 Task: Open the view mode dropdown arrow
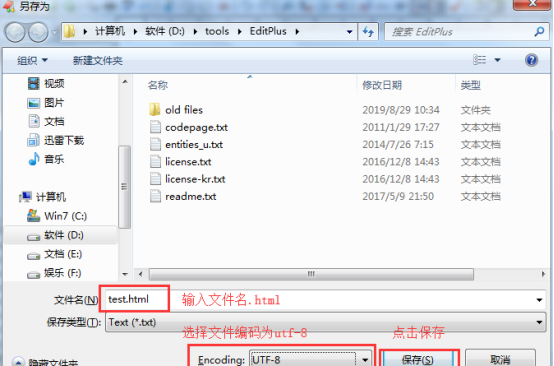497,60
